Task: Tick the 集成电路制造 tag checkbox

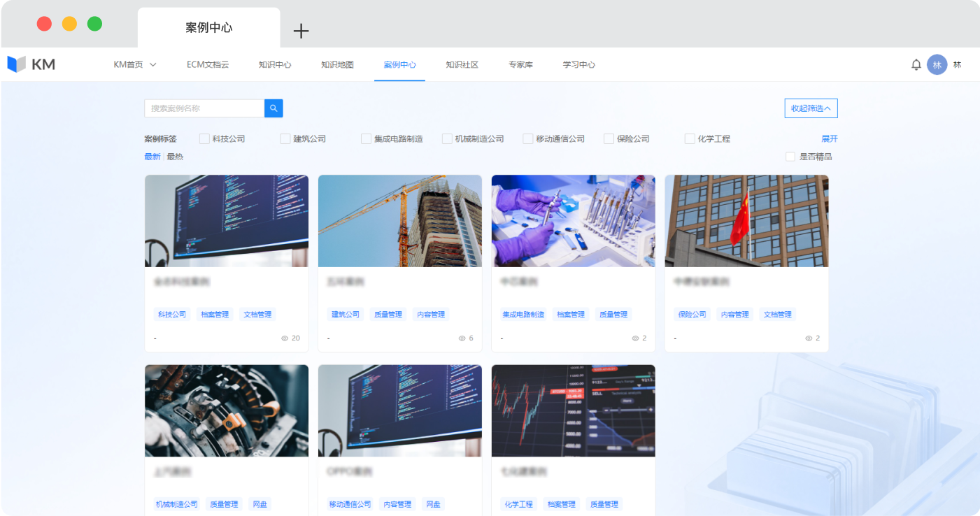Action: pyautogui.click(x=366, y=138)
